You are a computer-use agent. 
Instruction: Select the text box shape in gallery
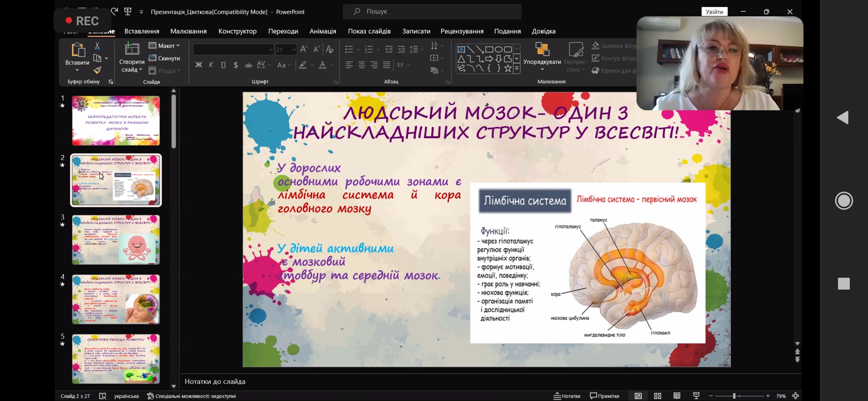pos(461,49)
